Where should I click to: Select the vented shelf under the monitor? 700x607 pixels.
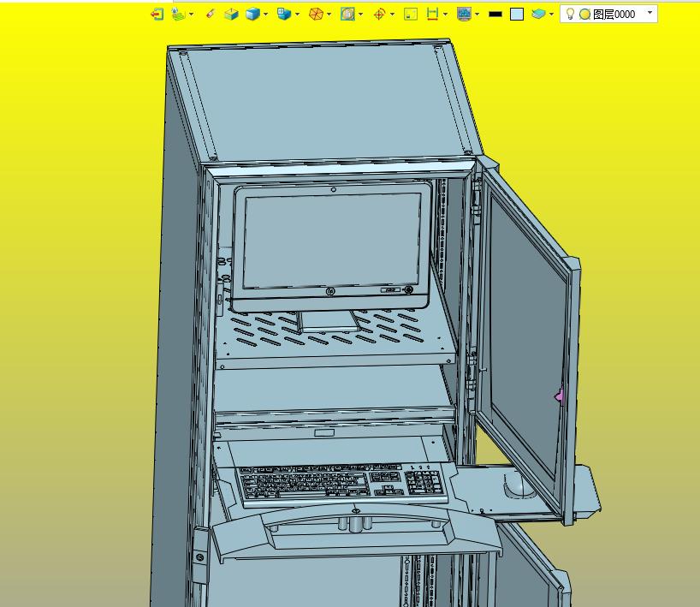coord(335,339)
